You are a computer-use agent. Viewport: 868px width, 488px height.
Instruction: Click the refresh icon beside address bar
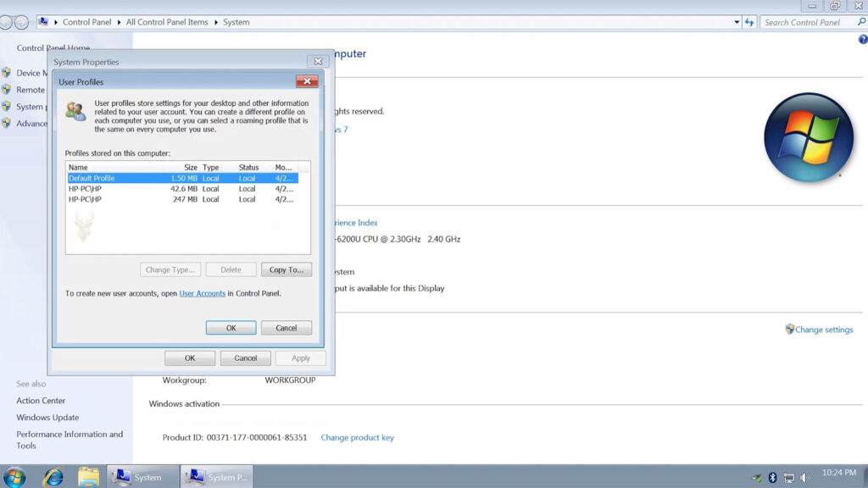(749, 22)
